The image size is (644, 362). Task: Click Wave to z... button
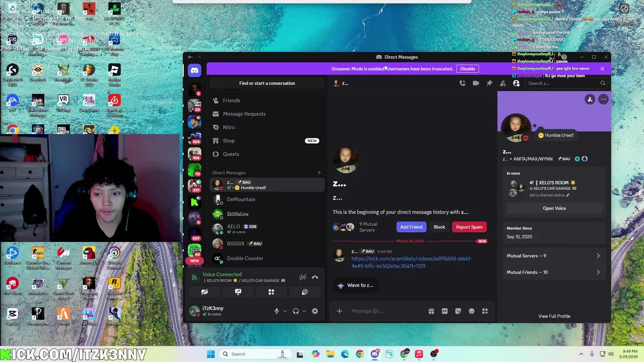coord(356,285)
